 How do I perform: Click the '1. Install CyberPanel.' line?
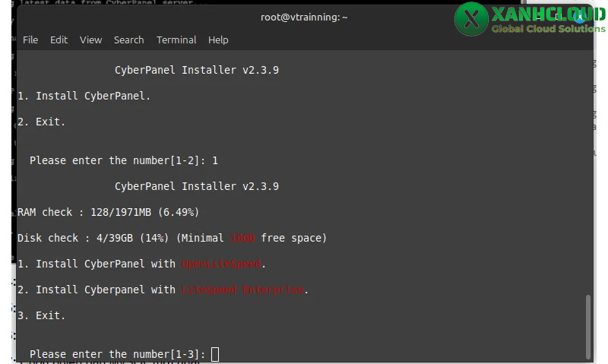tap(84, 96)
